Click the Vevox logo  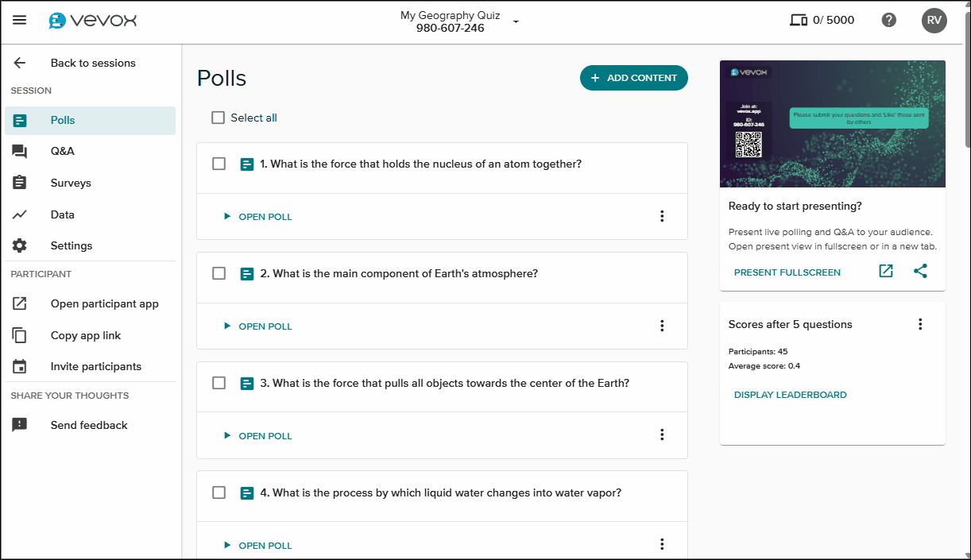click(x=92, y=21)
